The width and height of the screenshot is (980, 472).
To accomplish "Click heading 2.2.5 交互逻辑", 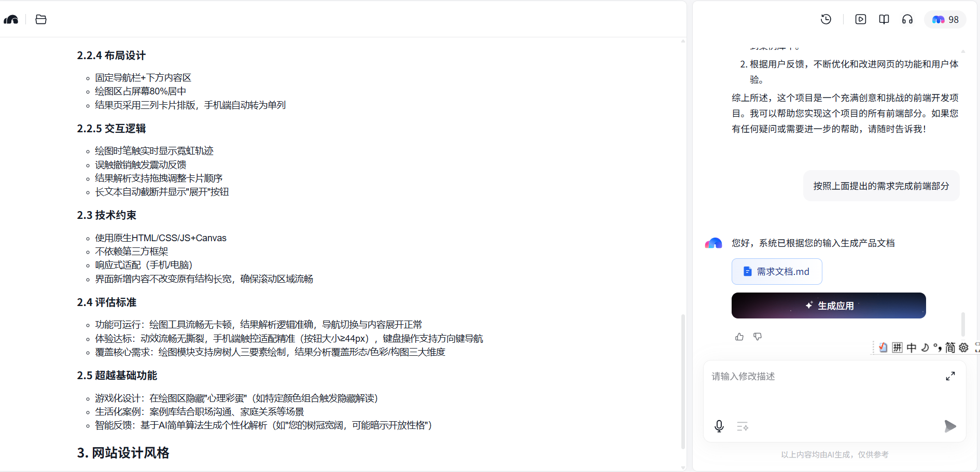I will pyautogui.click(x=111, y=129).
